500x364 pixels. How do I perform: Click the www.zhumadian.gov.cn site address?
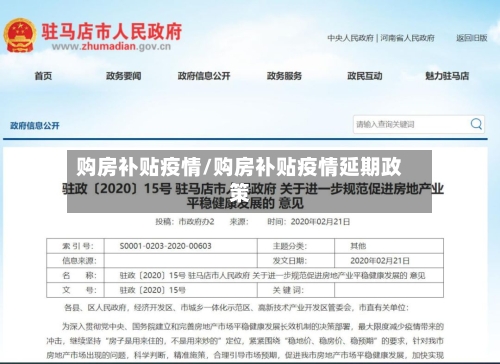[111, 46]
